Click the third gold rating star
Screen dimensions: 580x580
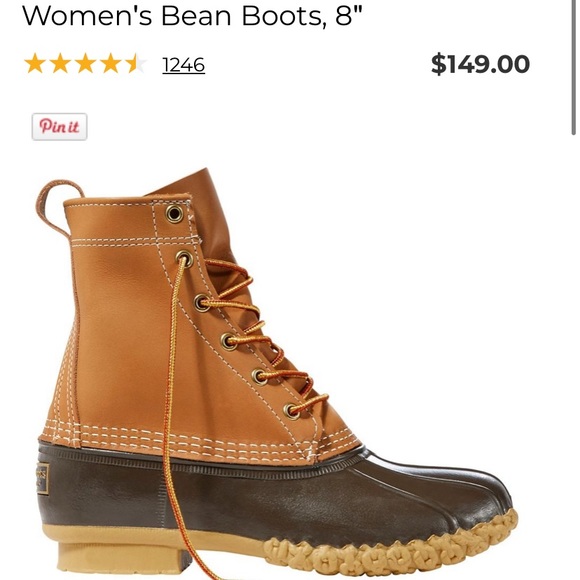point(86,63)
